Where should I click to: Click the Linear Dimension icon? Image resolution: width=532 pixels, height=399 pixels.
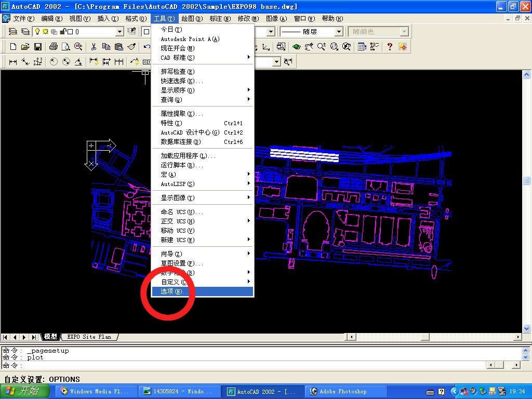[13, 62]
